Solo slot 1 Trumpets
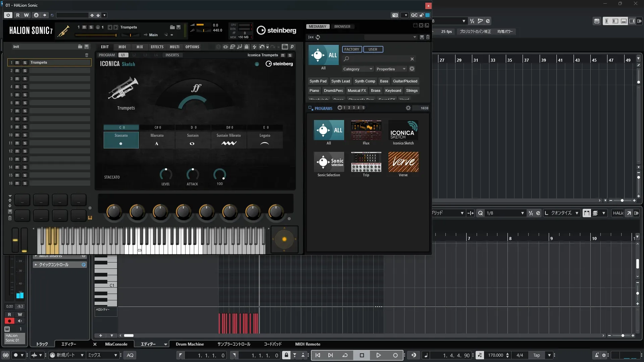The image size is (644, 362). click(24, 63)
